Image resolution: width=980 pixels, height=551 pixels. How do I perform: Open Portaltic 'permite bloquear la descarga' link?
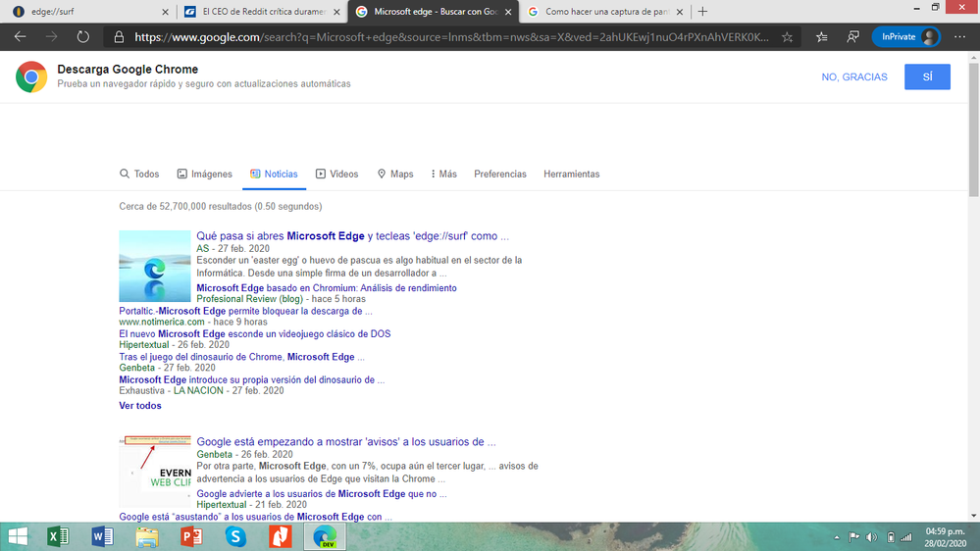245,311
